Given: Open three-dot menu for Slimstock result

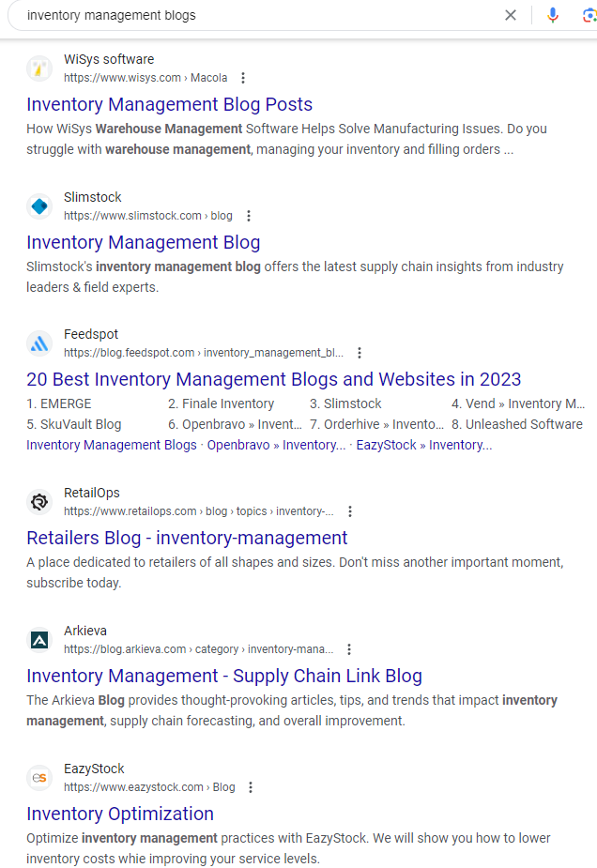Looking at the screenshot, I should pos(249,216).
